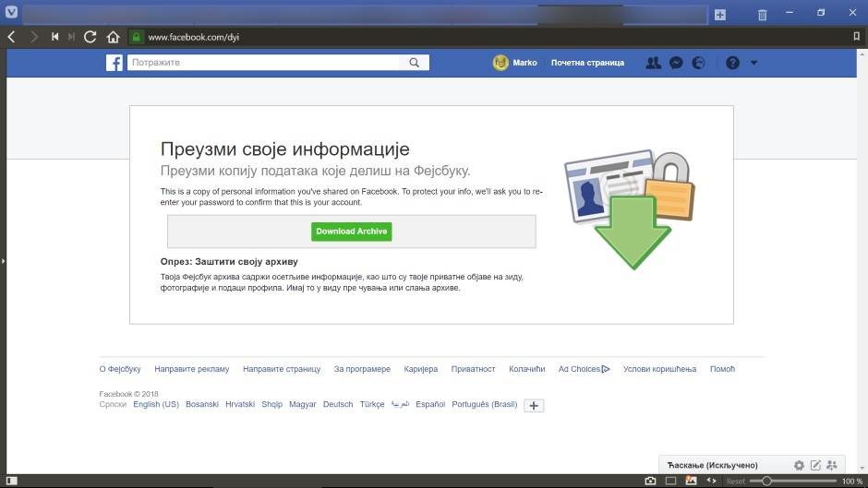Open the closed tabs trash can
This screenshot has width=868, height=488.
[x=762, y=15]
